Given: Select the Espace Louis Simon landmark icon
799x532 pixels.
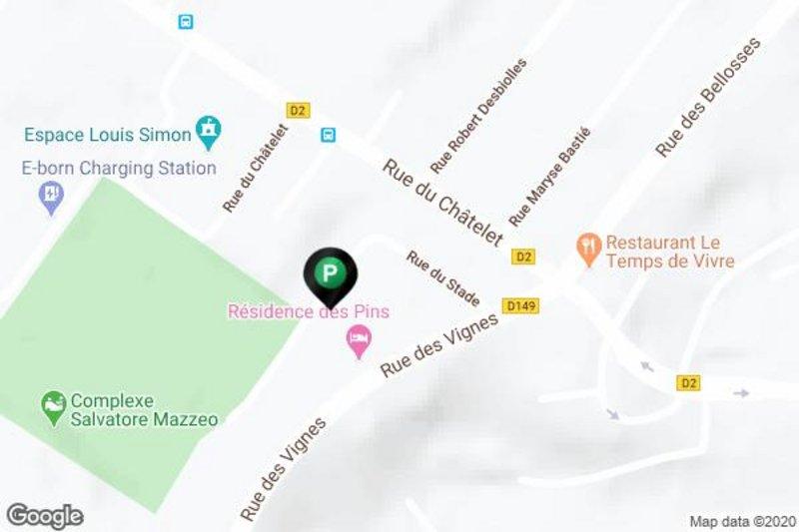Looking at the screenshot, I should [209, 132].
